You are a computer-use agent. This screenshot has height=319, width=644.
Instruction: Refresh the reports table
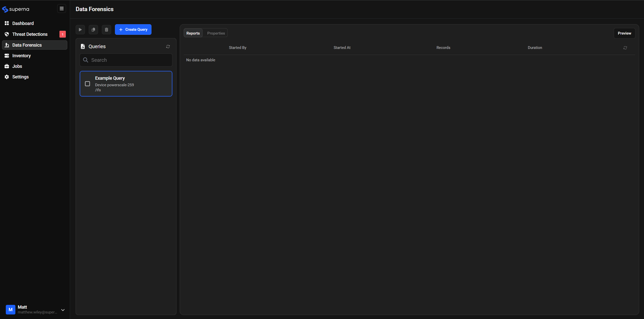[x=625, y=48]
